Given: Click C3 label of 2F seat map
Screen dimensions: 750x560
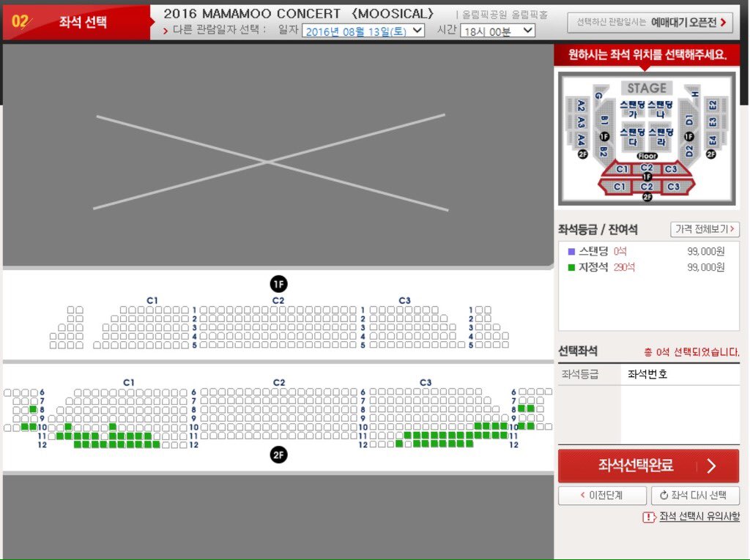Looking at the screenshot, I should [x=426, y=383].
